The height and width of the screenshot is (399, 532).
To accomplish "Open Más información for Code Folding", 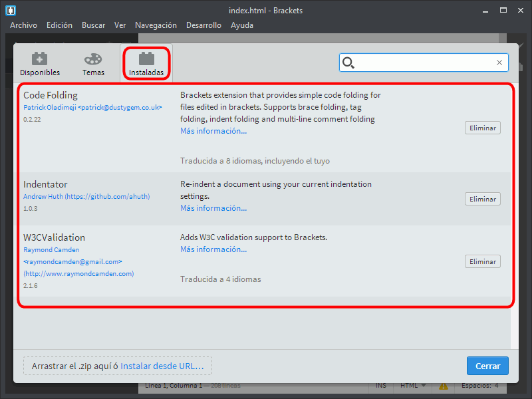I will (x=213, y=131).
